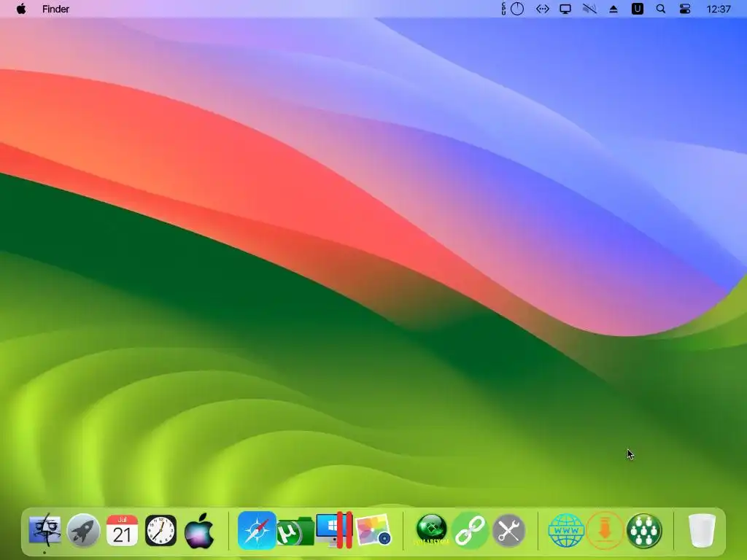Viewport: 747px width, 560px height.
Task: Click the CPU usage monitor icon
Action: point(513,9)
